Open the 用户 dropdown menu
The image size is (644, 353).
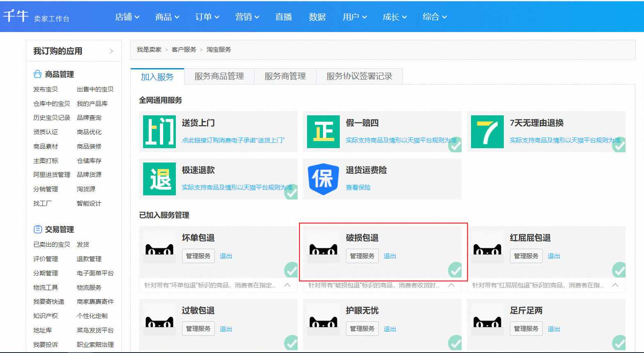click(x=355, y=17)
